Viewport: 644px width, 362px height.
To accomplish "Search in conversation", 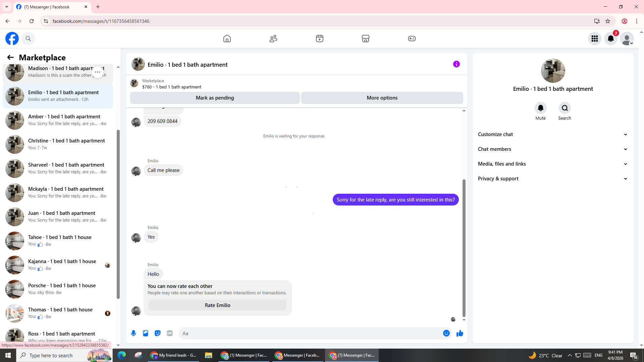I will [565, 108].
